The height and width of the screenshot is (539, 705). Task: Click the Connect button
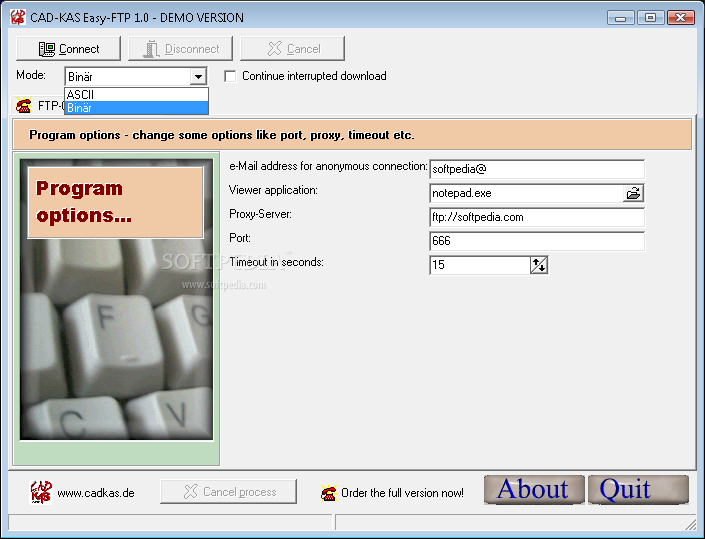pos(68,49)
